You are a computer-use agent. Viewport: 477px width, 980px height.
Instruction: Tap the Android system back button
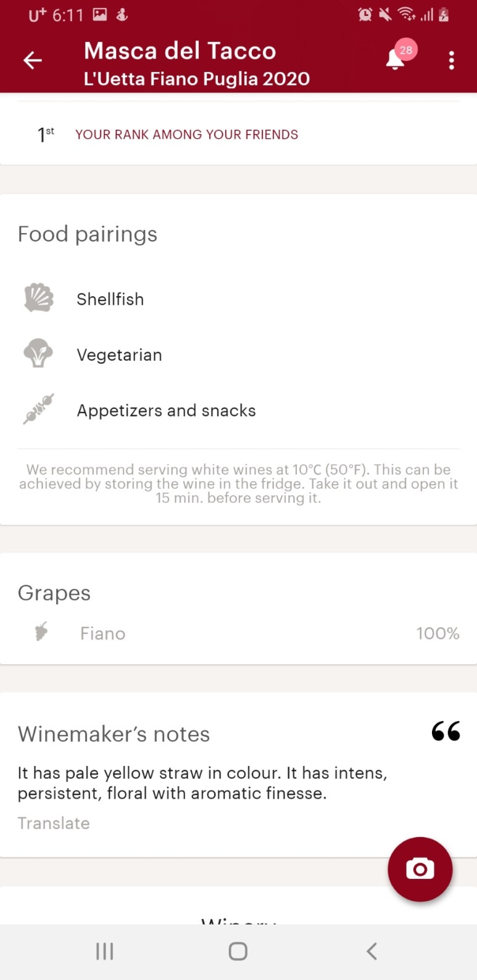pos(371,952)
